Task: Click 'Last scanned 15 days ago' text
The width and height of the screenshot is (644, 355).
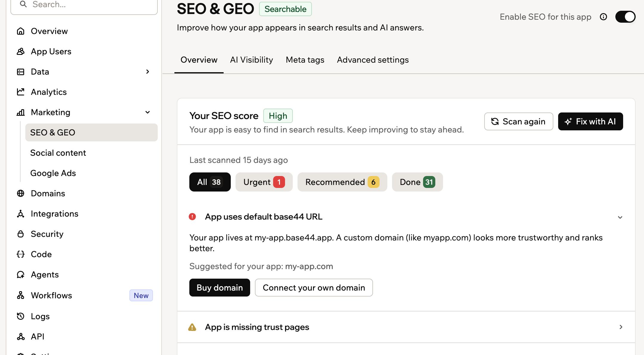Action: [239, 160]
